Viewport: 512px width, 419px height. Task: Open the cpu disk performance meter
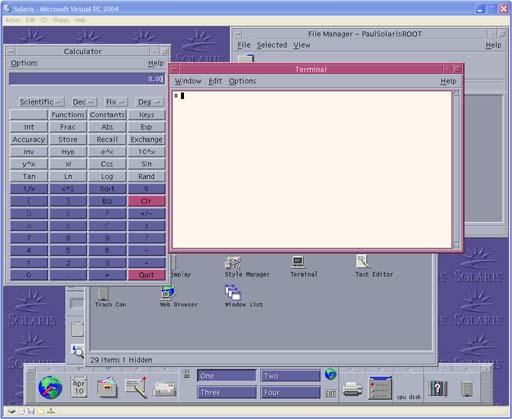pyautogui.click(x=409, y=396)
